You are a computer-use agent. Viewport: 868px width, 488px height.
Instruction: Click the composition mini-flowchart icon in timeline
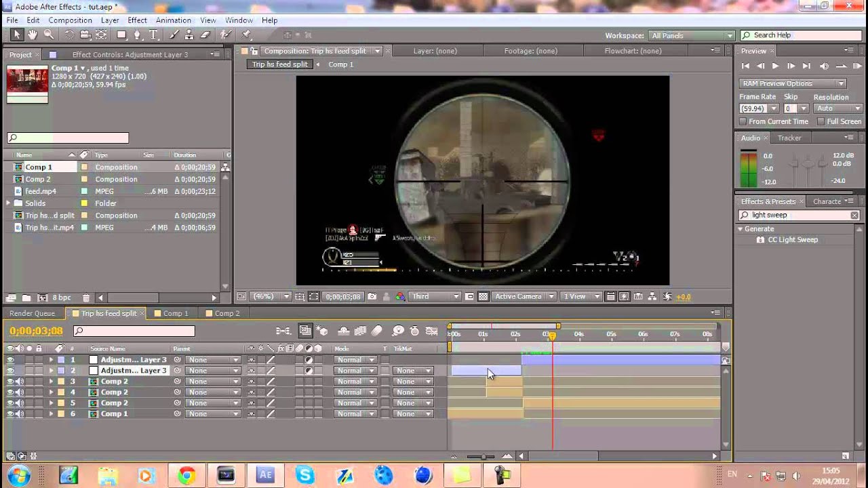(x=283, y=331)
